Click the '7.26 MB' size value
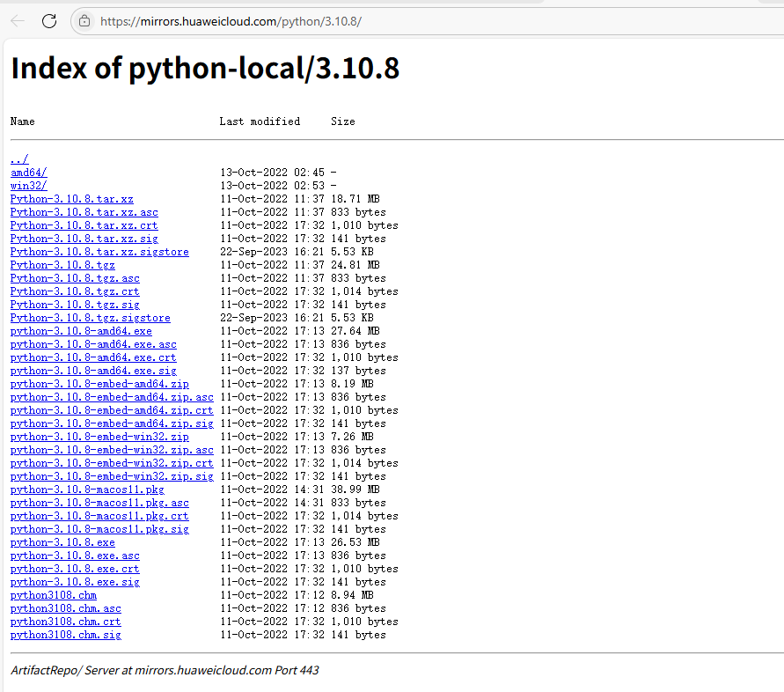This screenshot has height=692, width=784. point(353,437)
